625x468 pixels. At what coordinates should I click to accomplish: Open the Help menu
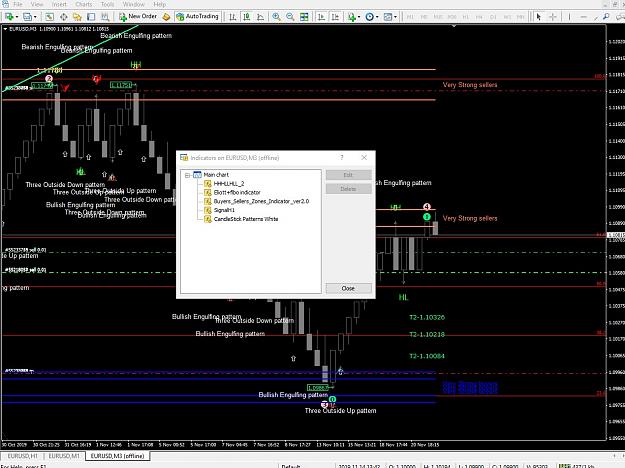(159, 4)
